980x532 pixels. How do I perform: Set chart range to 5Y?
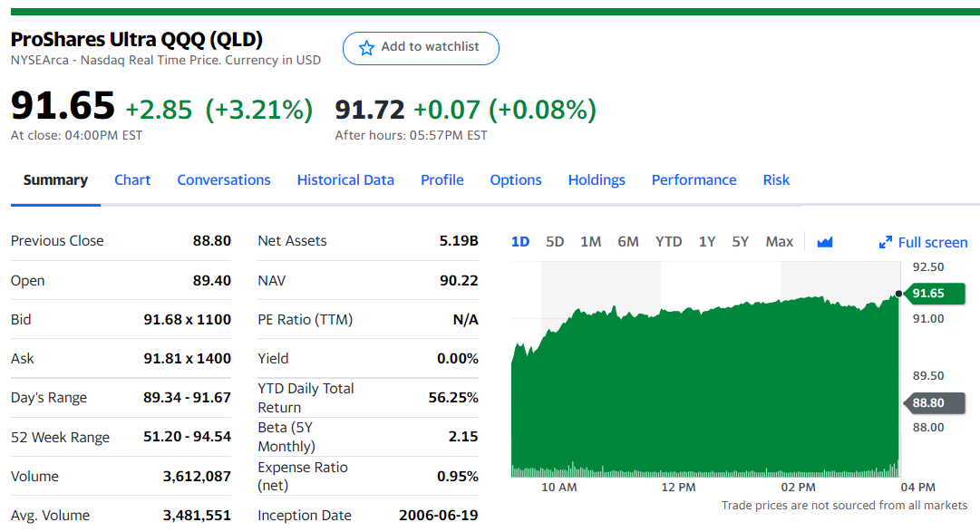(x=740, y=242)
